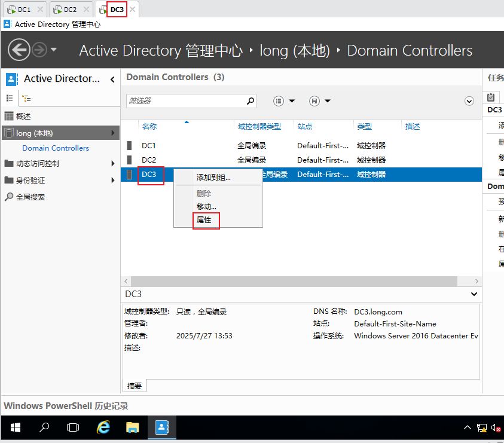
Task: Click the muted volume tray icon
Action: 496,428
